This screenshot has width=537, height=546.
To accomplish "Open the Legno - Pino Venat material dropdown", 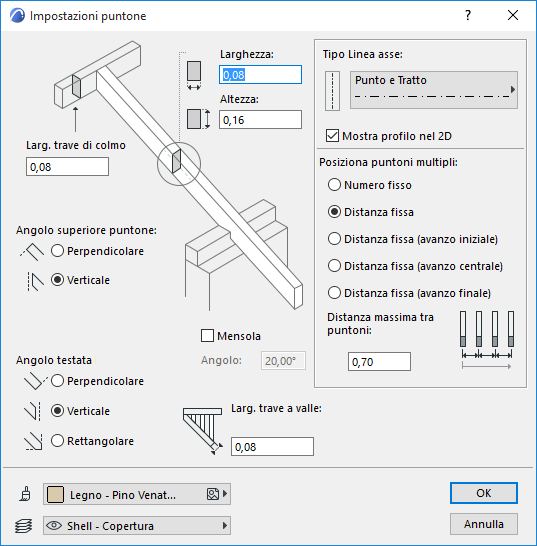I will pyautogui.click(x=137, y=494).
